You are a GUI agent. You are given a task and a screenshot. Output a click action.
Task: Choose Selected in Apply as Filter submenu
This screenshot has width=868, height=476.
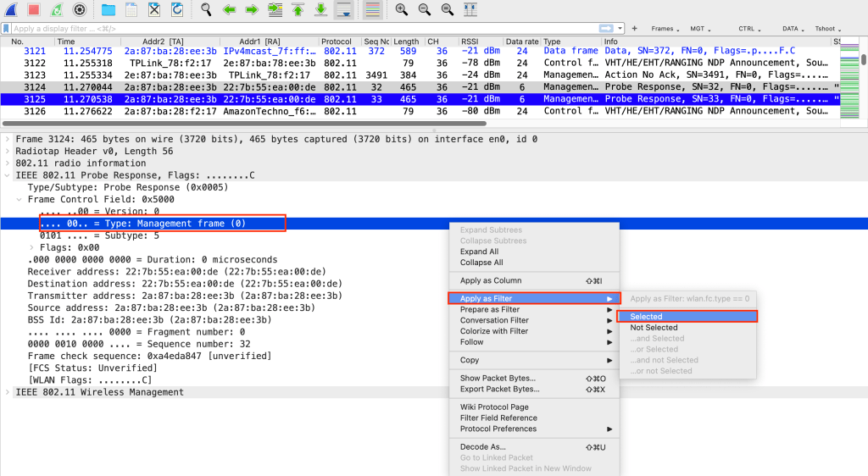point(647,317)
